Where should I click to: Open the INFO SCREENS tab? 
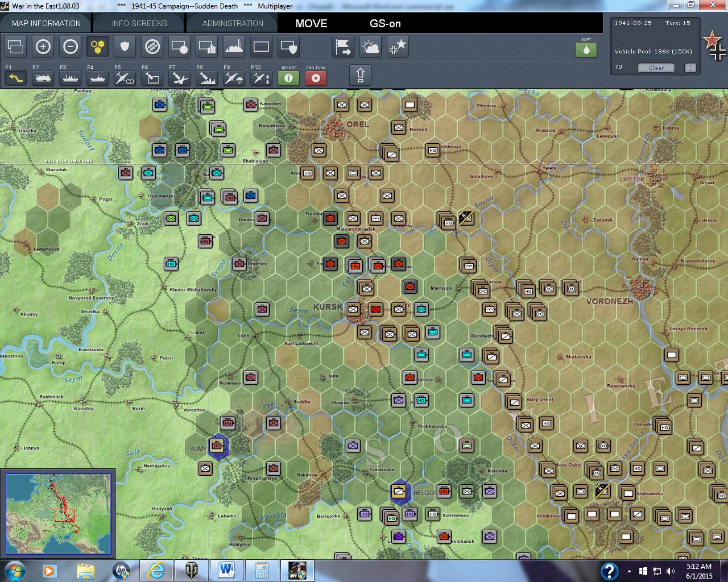[x=139, y=23]
